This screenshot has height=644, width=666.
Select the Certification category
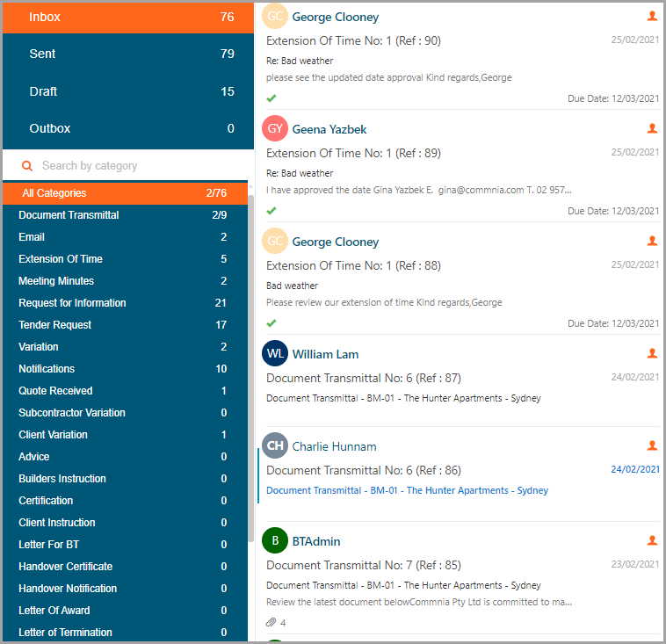(125, 501)
